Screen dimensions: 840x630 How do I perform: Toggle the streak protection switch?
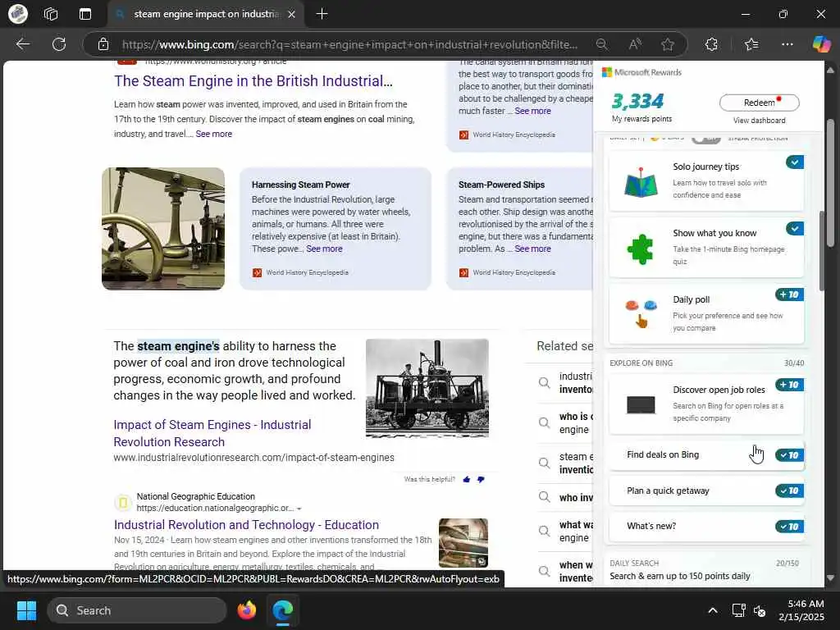(705, 139)
